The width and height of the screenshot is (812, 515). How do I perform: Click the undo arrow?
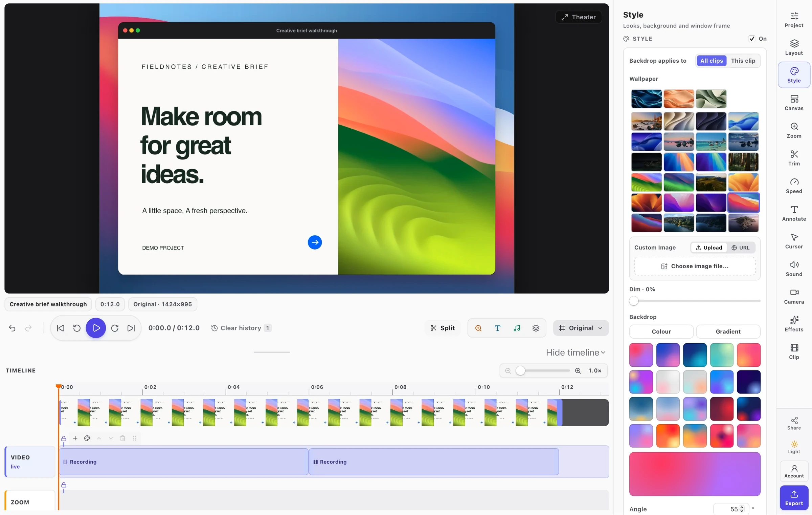tap(12, 328)
